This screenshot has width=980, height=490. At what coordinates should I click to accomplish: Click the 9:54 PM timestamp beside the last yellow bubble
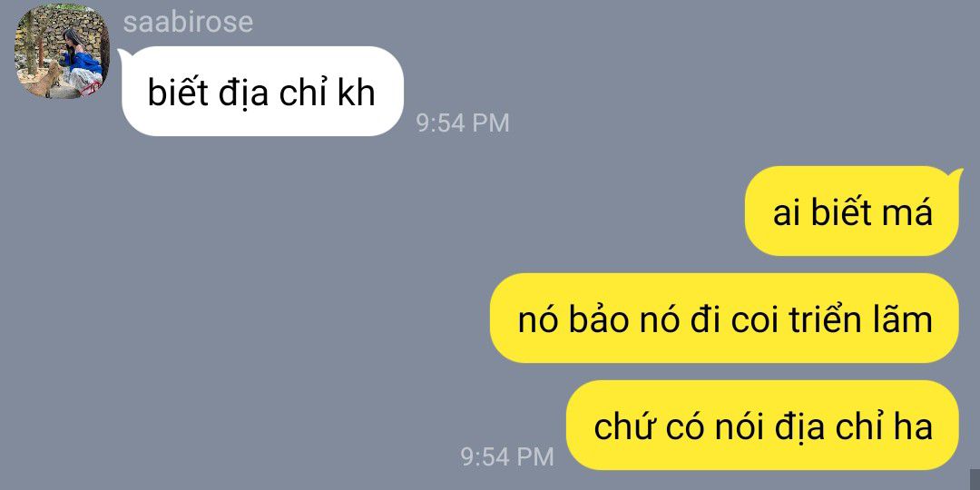507,456
